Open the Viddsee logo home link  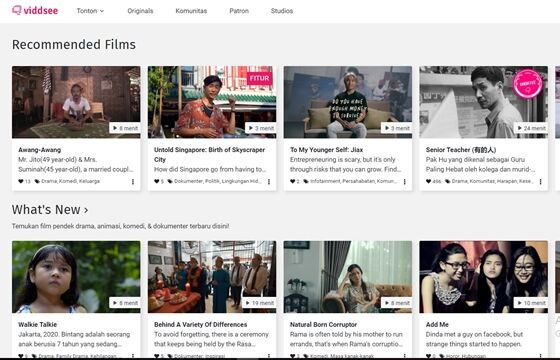click(35, 11)
